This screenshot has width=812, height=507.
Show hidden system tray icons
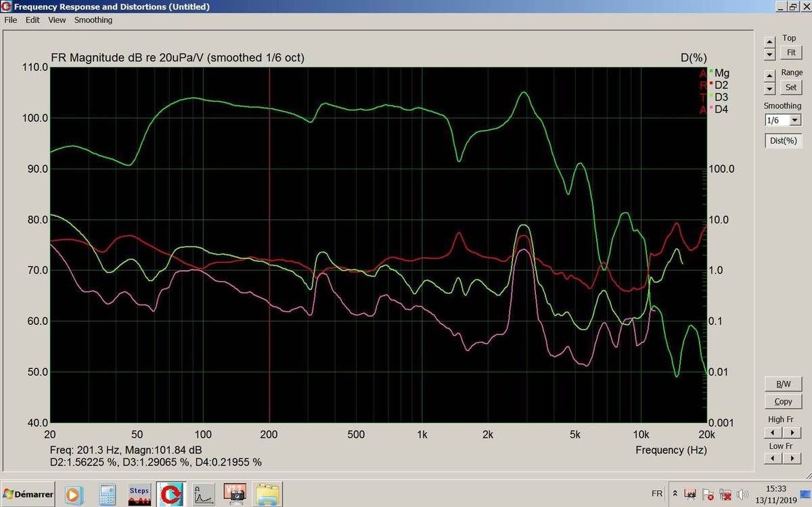[674, 494]
